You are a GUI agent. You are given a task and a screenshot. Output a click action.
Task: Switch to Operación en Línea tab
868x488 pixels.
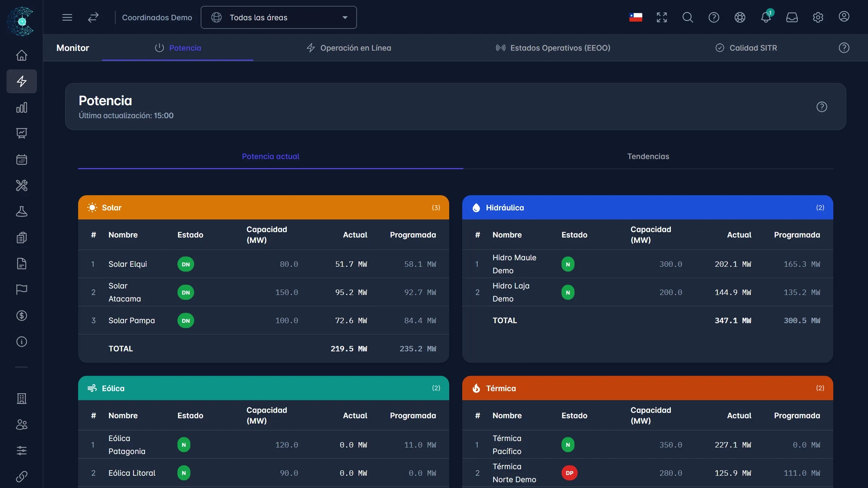click(x=349, y=48)
